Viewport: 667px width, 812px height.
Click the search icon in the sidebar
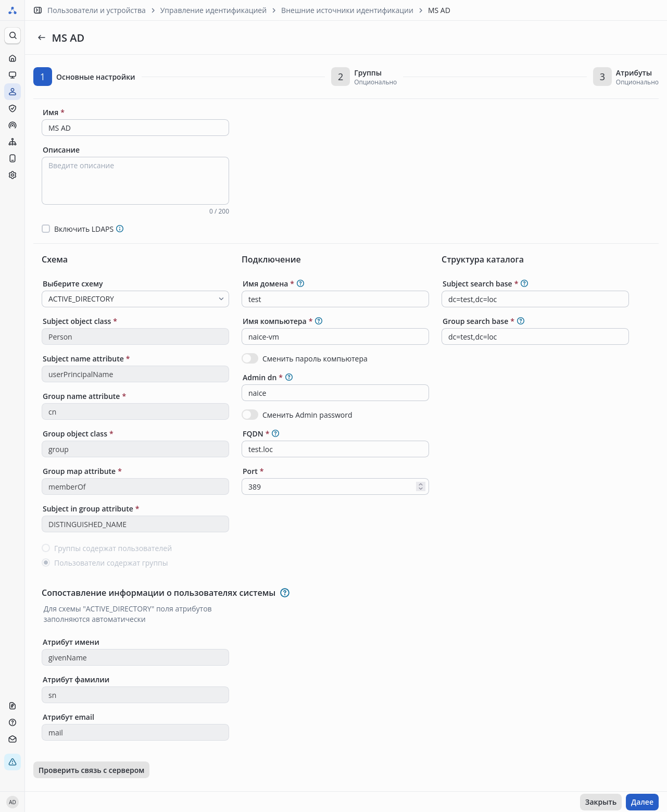[12, 35]
